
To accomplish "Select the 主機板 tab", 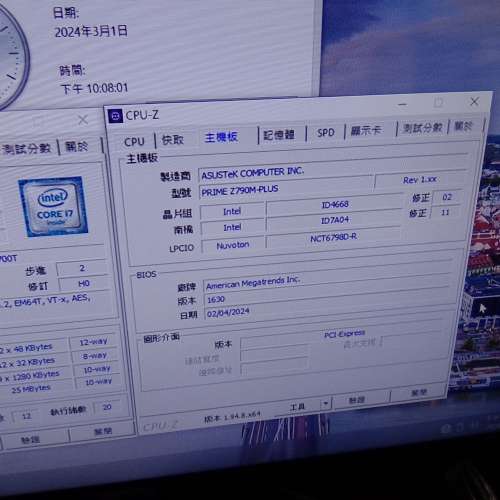I will click(x=221, y=137).
